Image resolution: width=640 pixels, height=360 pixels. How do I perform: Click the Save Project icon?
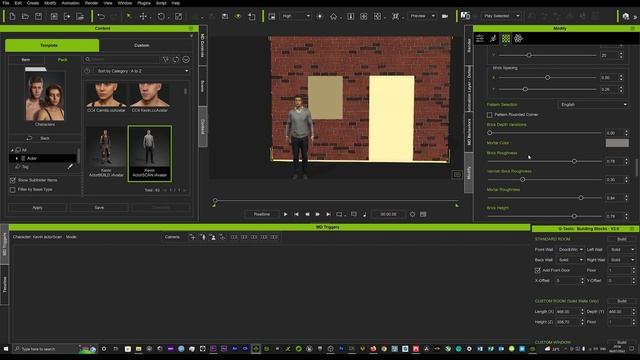38,16
